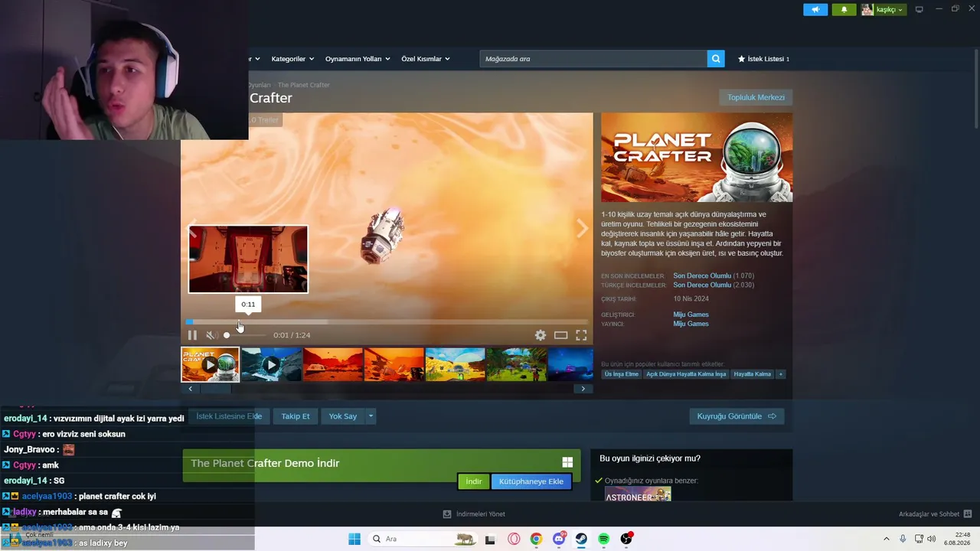Click the taskbar Ara search box
The width and height of the screenshot is (980, 551).
tap(421, 539)
